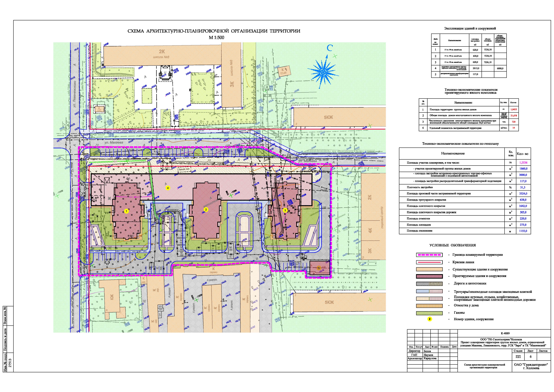
Task: Click the tile paving value '1642,0'
Action: (x=523, y=206)
